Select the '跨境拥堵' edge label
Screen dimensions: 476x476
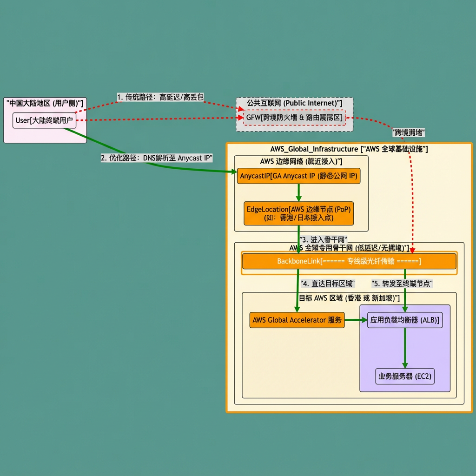pos(409,132)
